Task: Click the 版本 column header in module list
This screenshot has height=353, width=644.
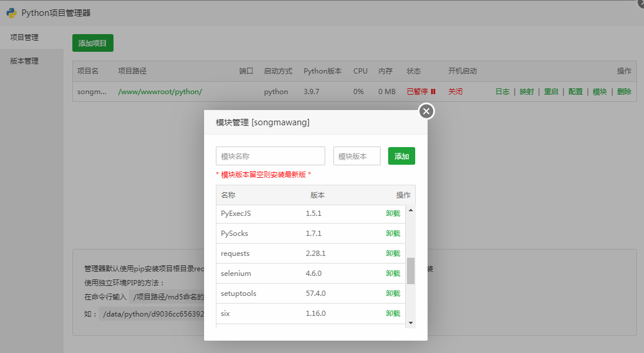Action: point(318,195)
